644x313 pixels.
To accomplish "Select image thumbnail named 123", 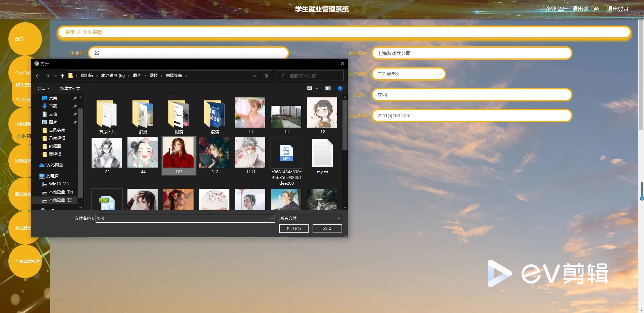I will 179,156.
